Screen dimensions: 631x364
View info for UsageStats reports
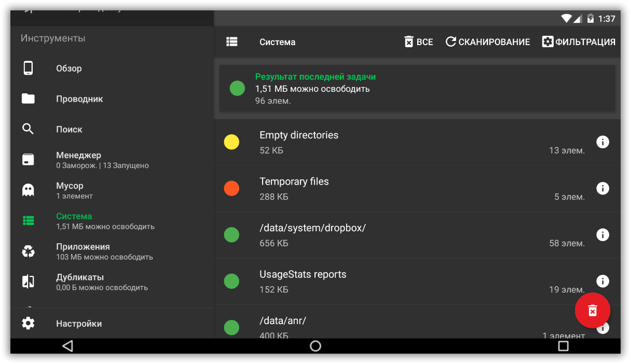[602, 281]
